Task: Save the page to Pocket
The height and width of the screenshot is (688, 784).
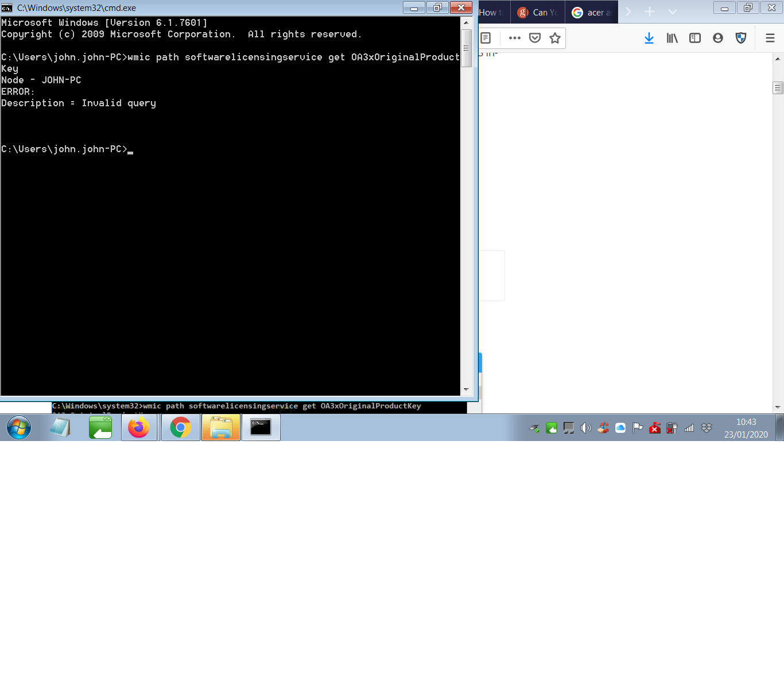Action: [x=535, y=38]
